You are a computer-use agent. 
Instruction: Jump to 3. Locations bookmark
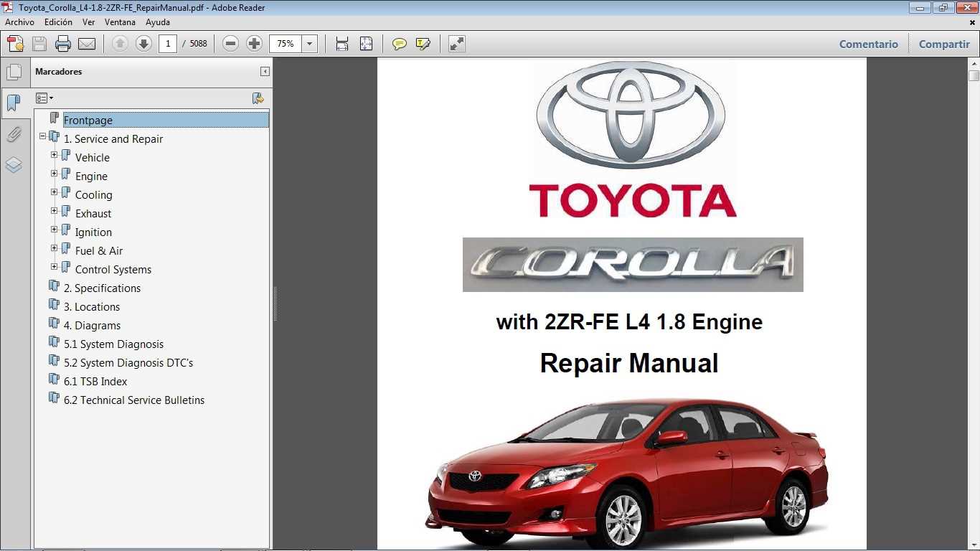tap(92, 307)
